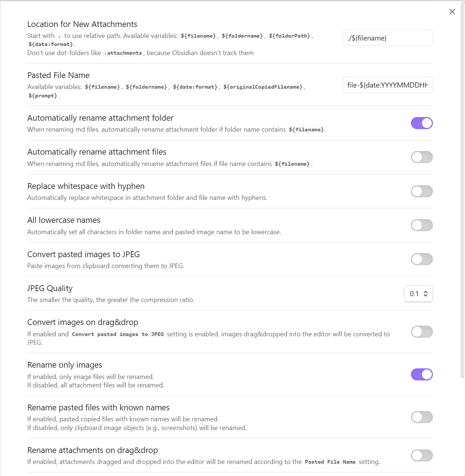Turn on Replace whitespace with hyphen

tap(422, 191)
